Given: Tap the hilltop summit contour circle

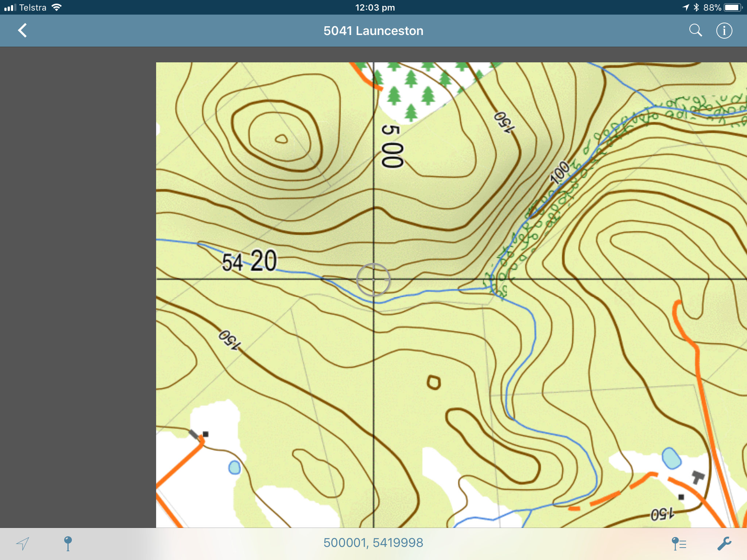Looking at the screenshot, I should 281,139.
